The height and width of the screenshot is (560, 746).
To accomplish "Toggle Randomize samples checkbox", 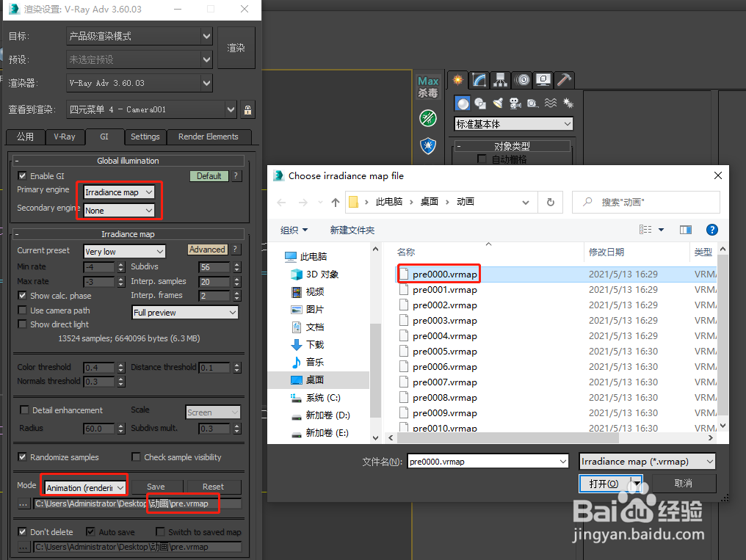I will [x=22, y=457].
